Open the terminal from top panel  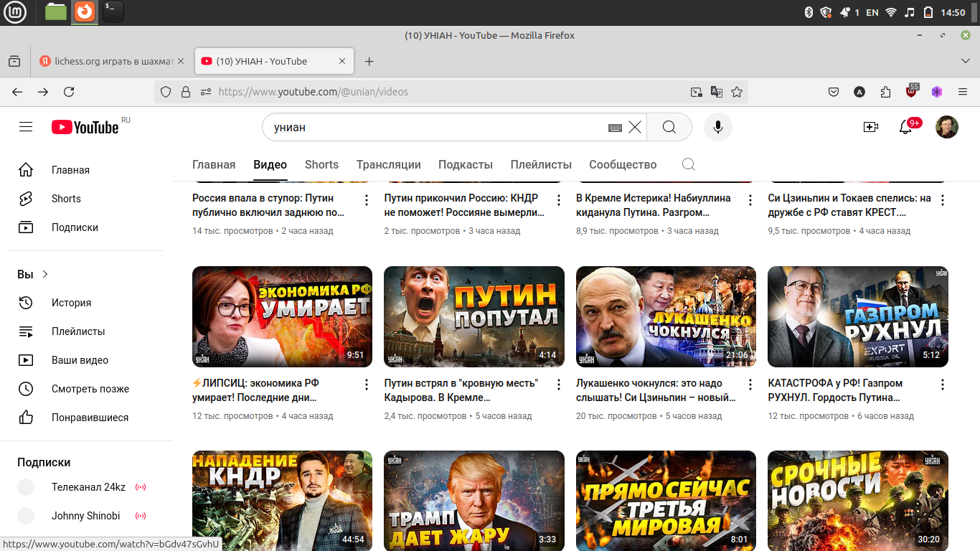(113, 11)
